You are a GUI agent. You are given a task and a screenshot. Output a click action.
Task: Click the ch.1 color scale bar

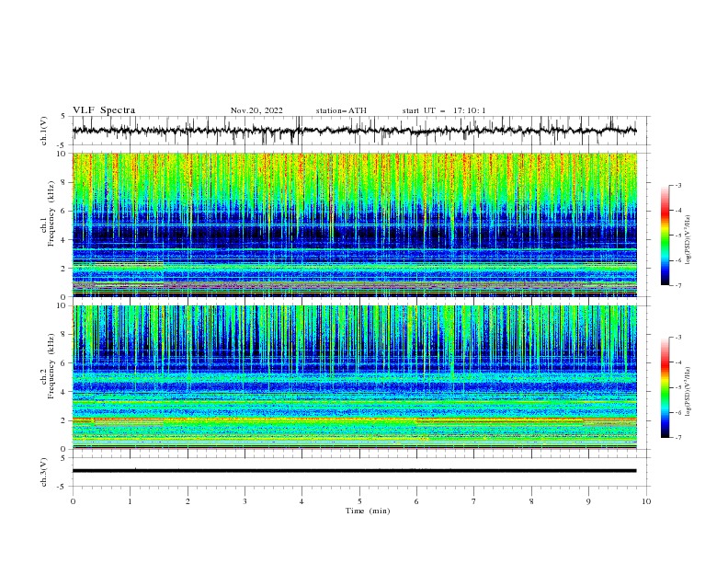point(665,236)
